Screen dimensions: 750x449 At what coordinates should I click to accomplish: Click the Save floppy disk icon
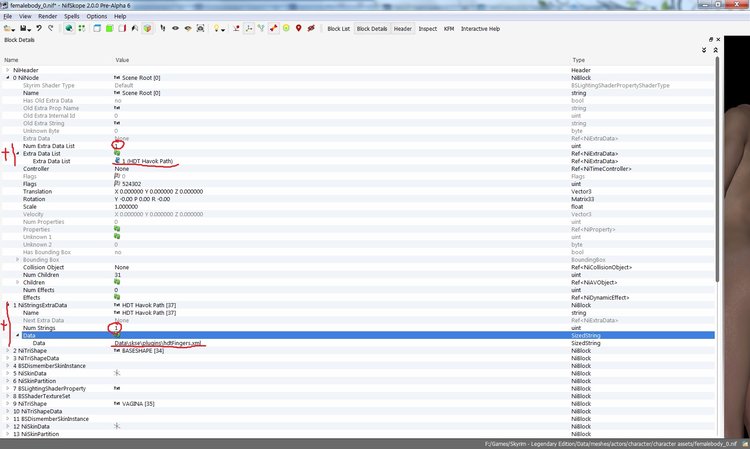tap(22, 29)
